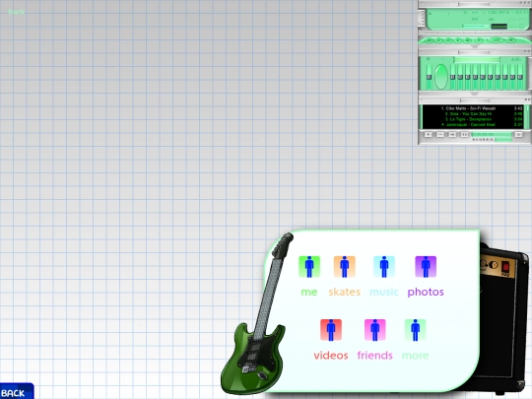
Task: Click the playlist add '+' button
Action: coord(429,135)
